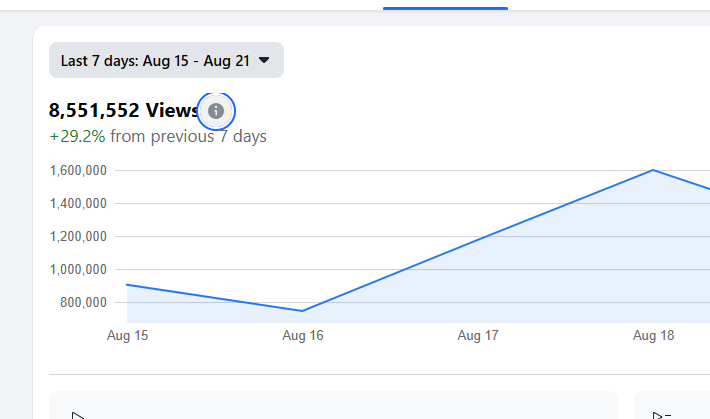Click the play icon in bottom left card

pyautogui.click(x=77, y=414)
